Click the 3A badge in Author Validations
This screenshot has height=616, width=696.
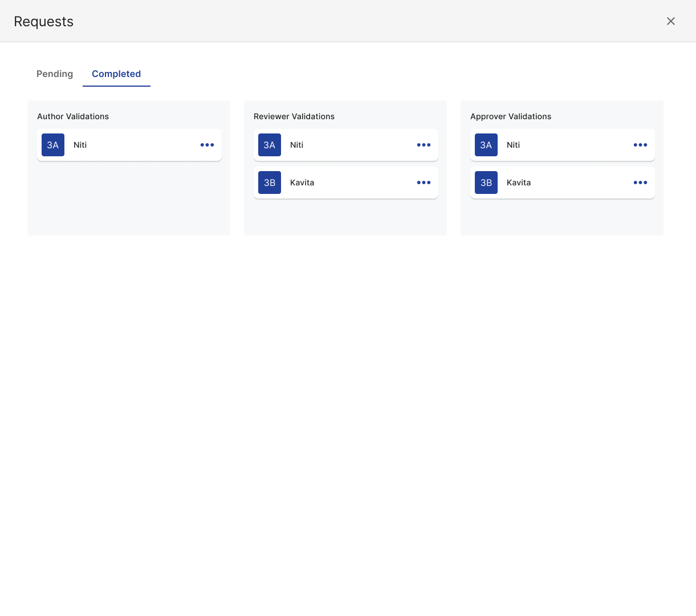53,145
